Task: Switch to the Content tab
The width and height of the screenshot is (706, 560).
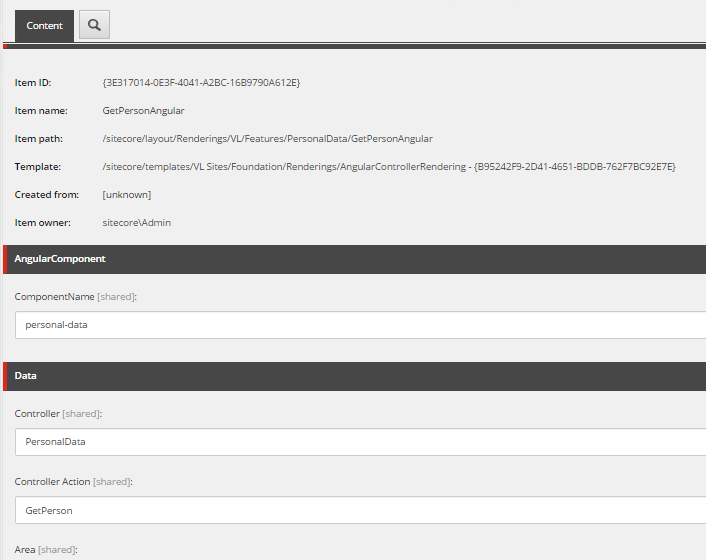Action: [x=44, y=26]
